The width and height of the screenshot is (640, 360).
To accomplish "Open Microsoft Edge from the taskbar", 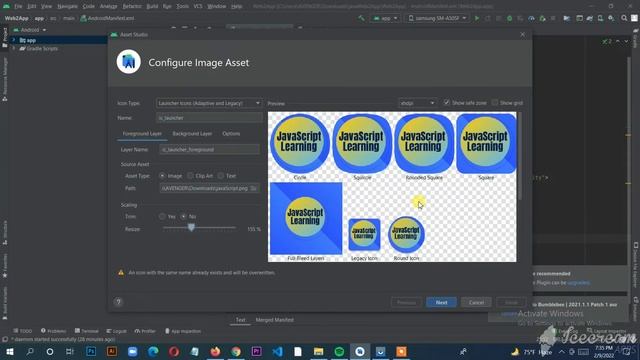I will point(153,351).
